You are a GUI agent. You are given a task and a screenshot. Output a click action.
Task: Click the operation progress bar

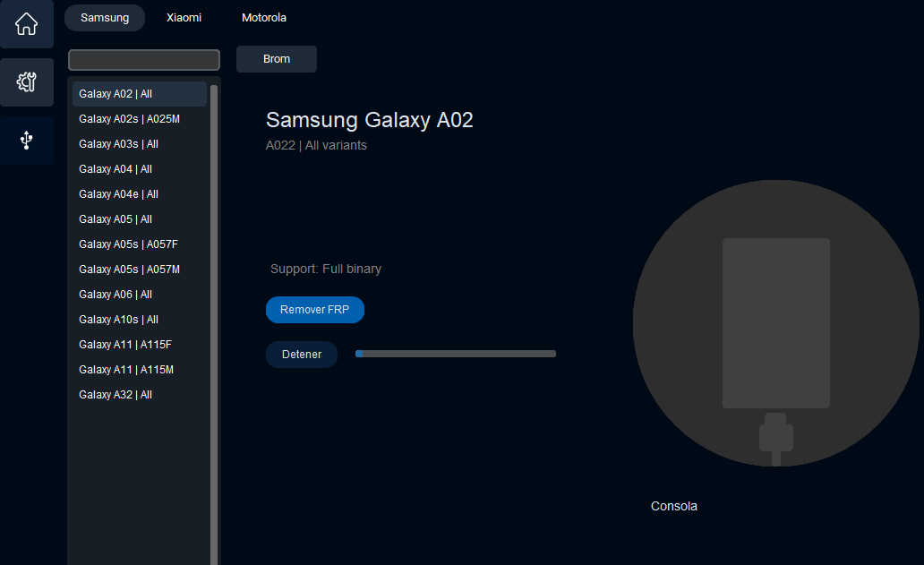[x=456, y=354]
